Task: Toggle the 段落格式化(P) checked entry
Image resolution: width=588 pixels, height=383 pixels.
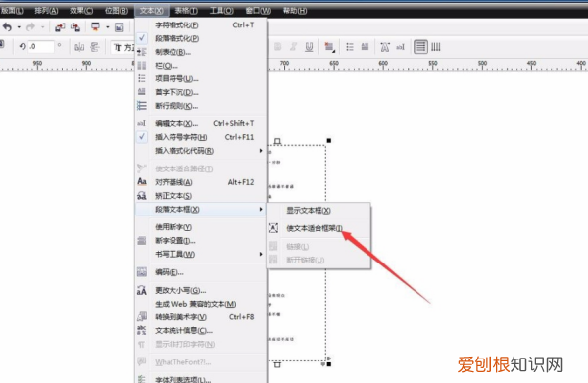Action: coord(201,38)
